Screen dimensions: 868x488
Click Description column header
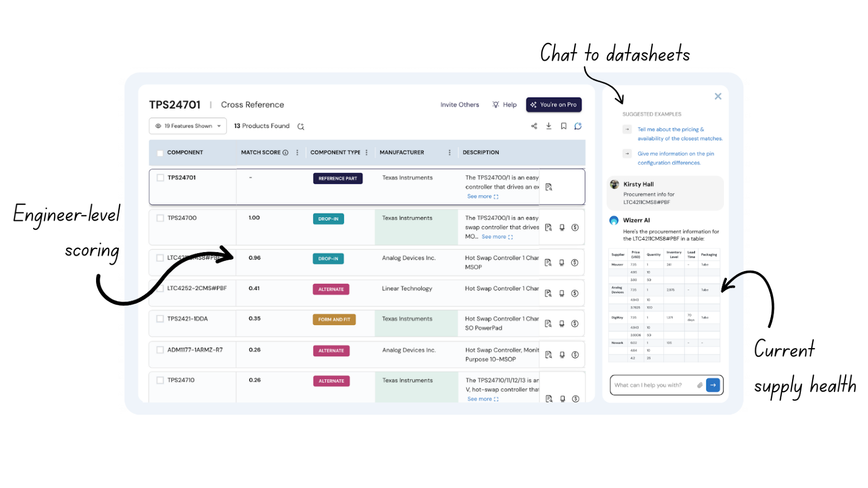[x=481, y=153]
